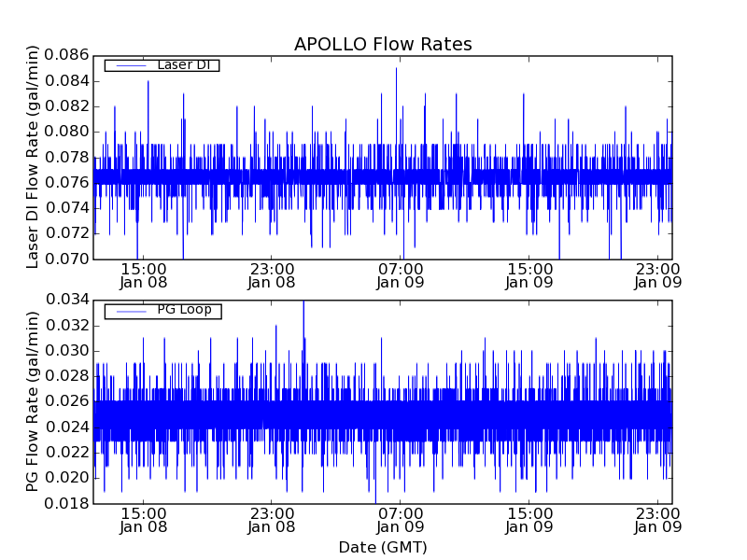Click top plot's 07:00 Jan 09 label

(x=401, y=275)
